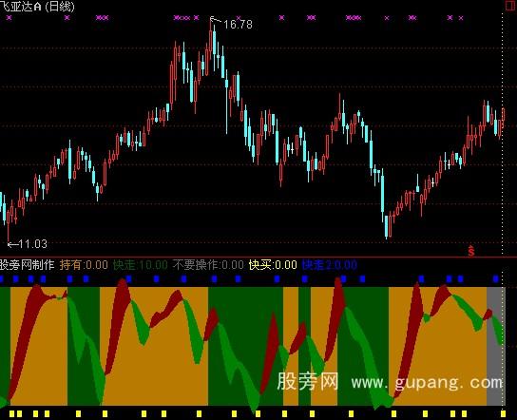
Task: Click the red divider line between chart panels
Action: [x=258, y=257]
